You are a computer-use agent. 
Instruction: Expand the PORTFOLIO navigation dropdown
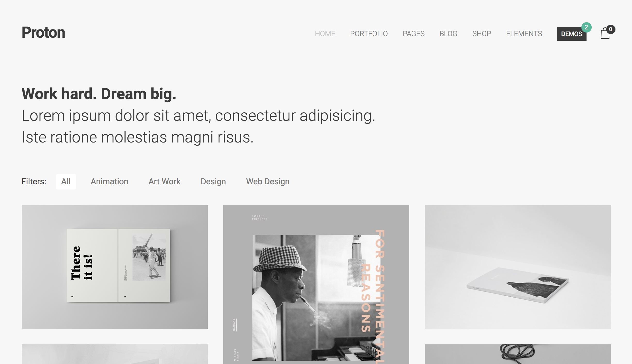(369, 33)
